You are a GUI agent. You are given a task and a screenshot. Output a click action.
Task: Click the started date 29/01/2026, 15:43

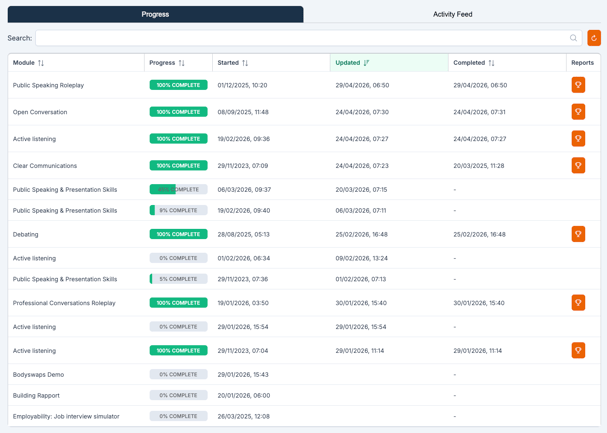pos(243,375)
